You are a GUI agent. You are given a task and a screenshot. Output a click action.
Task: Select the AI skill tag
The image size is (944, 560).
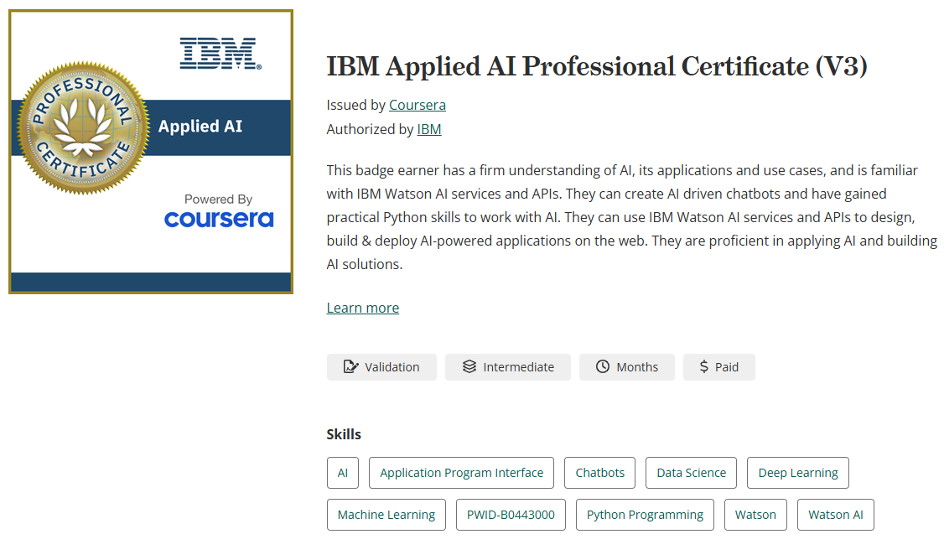pos(343,473)
